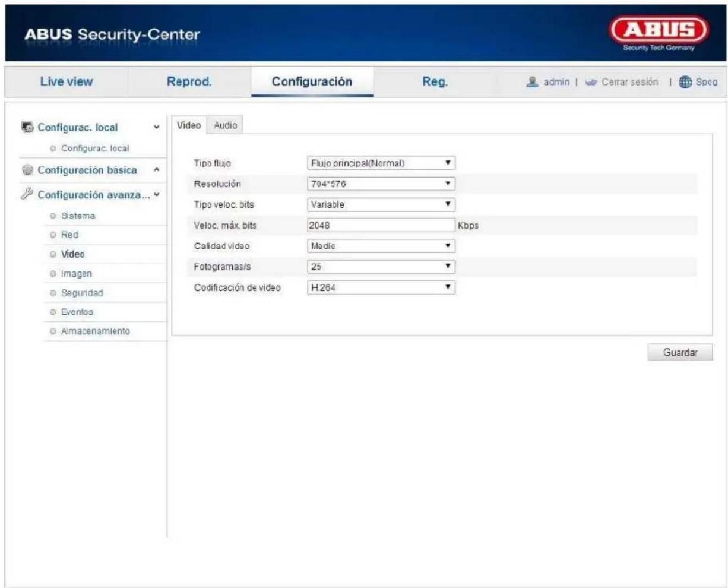Open the Live view tab
728x588 pixels.
(x=67, y=81)
